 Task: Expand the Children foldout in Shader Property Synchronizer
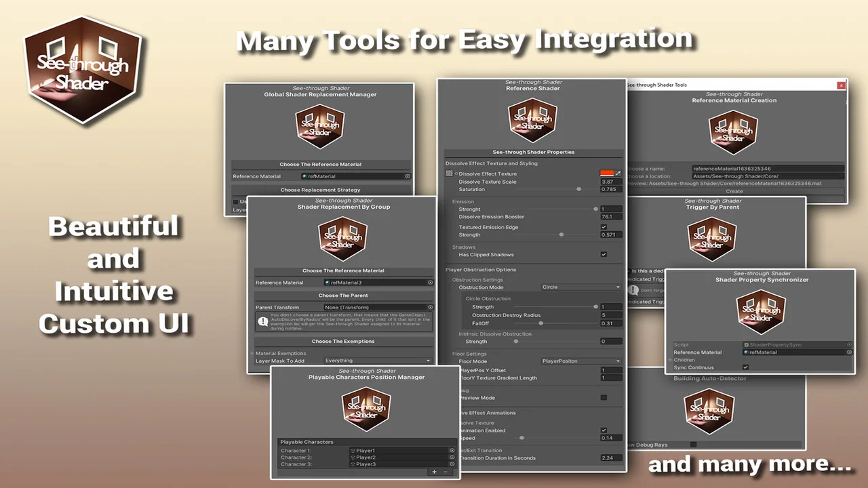click(x=670, y=360)
